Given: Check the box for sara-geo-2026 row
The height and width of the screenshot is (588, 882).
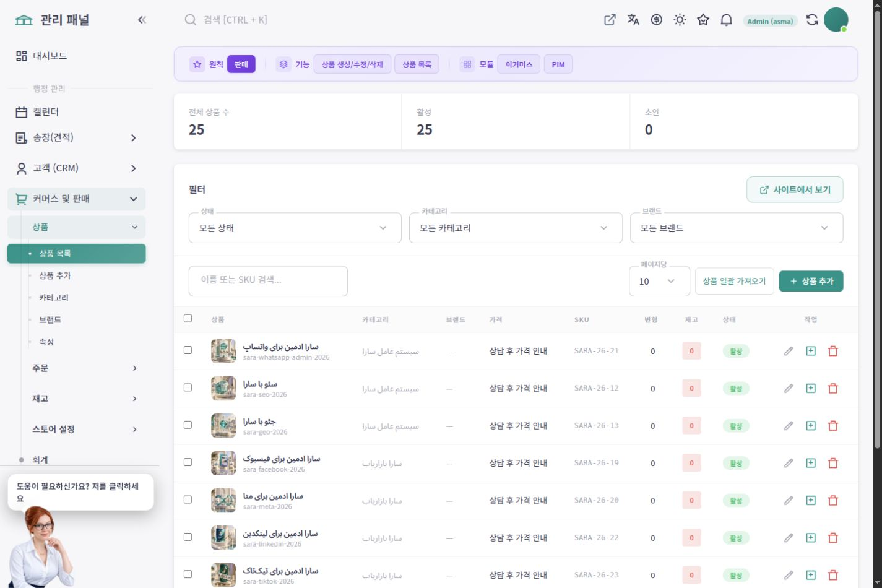Looking at the screenshot, I should click(188, 425).
